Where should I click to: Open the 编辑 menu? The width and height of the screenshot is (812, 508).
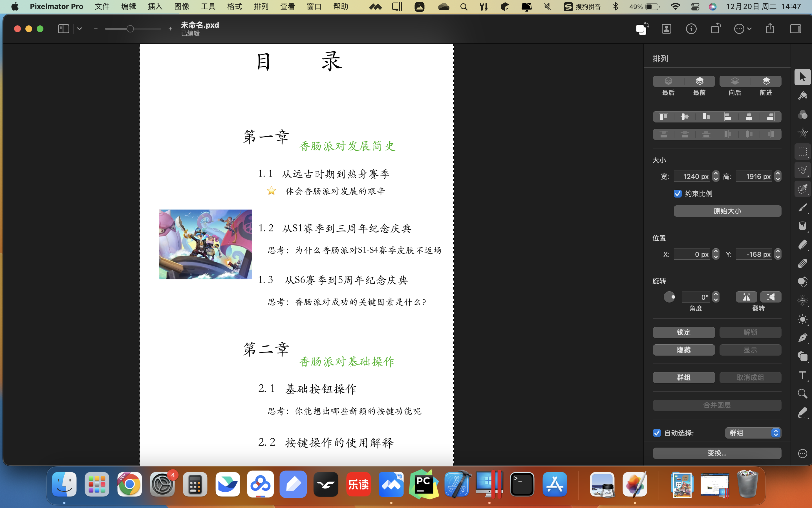pos(129,7)
